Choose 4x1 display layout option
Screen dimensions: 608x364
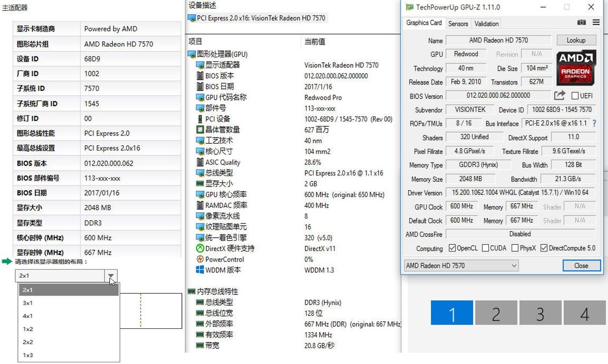pyautogui.click(x=68, y=316)
